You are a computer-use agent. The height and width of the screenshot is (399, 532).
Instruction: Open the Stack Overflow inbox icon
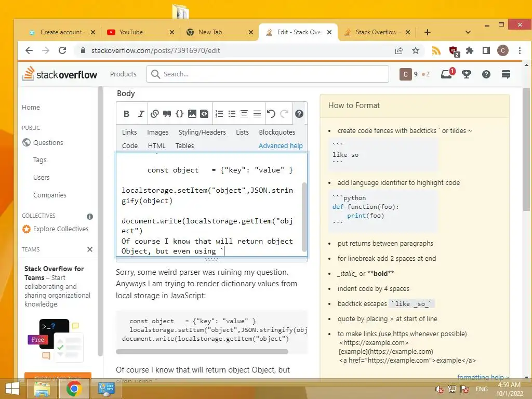447,74
